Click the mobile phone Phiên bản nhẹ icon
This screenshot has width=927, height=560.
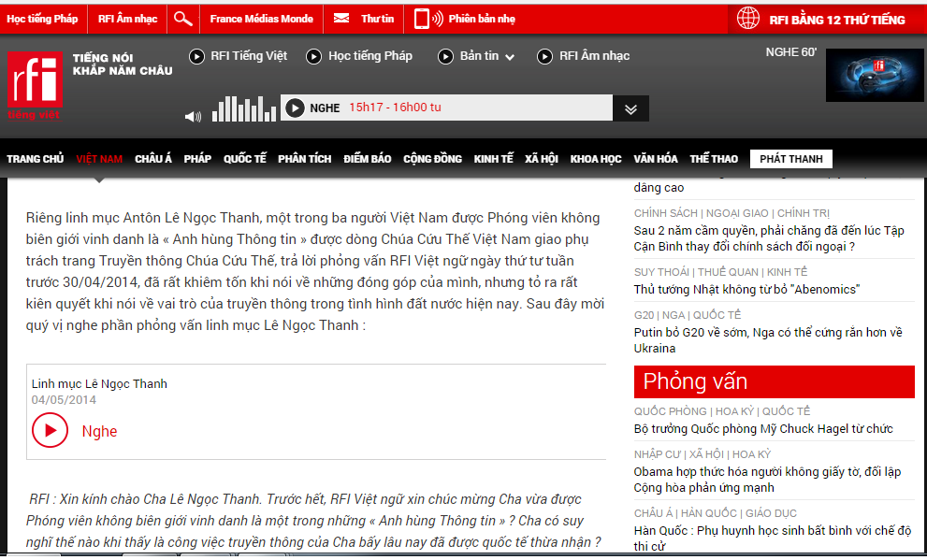tap(428, 19)
